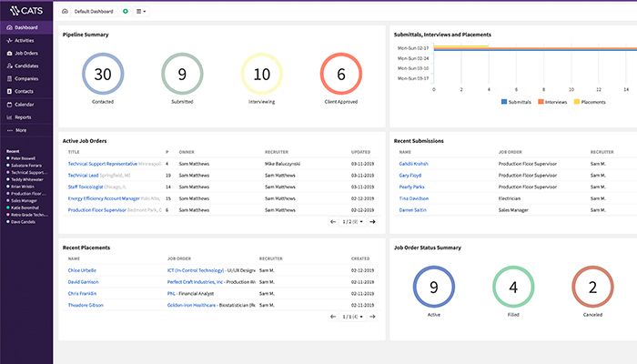Open the Companies section

[x=26, y=79]
